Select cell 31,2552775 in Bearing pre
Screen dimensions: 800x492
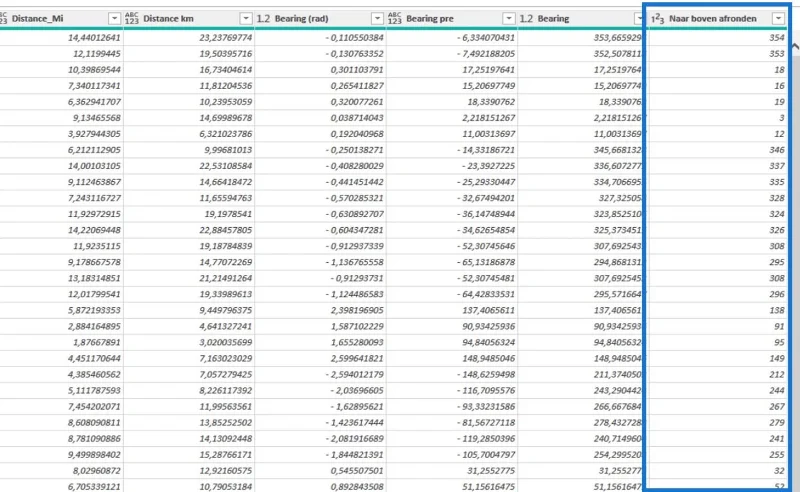coord(491,471)
